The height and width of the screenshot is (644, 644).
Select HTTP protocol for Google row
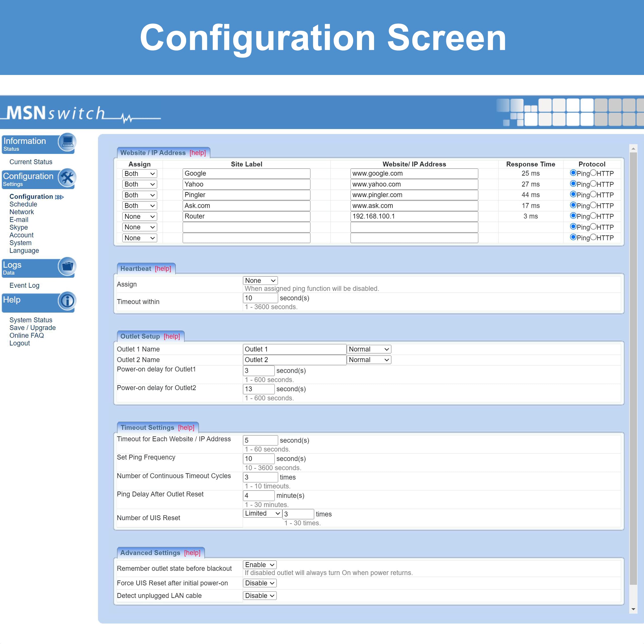[x=593, y=173]
